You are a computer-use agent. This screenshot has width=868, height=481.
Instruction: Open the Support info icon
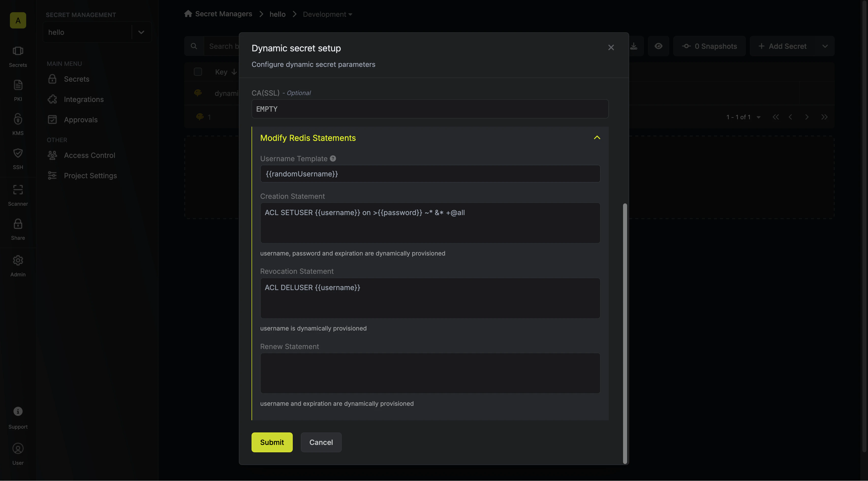click(x=18, y=412)
